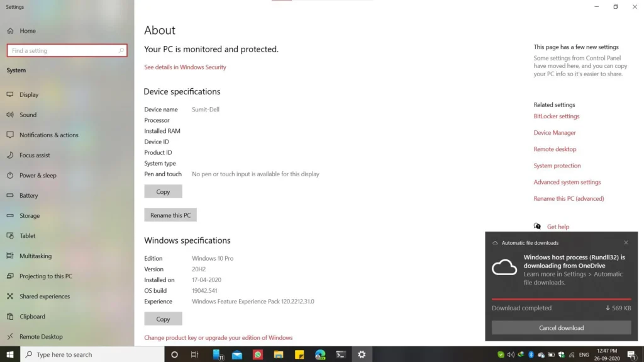Dismiss the Automatic file downloads notification
This screenshot has height=362, width=644.
(x=626, y=242)
